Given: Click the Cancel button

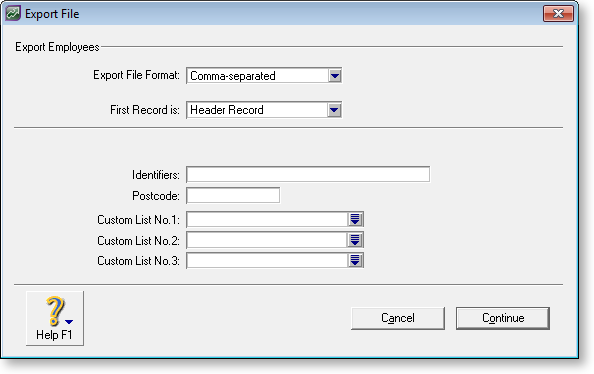Looking at the screenshot, I should pyautogui.click(x=398, y=318).
